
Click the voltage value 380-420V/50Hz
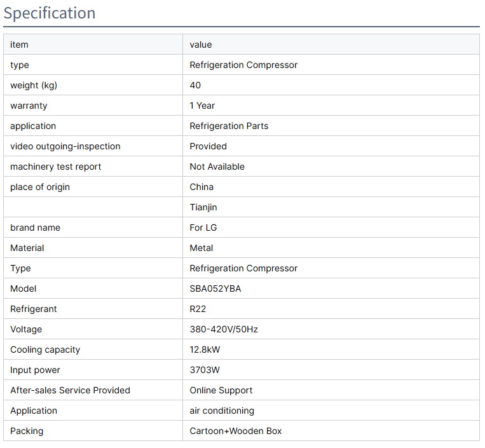coord(223,329)
